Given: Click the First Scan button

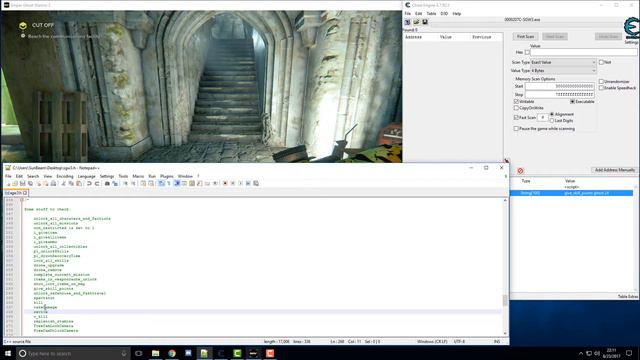Looking at the screenshot, I should 525,37.
